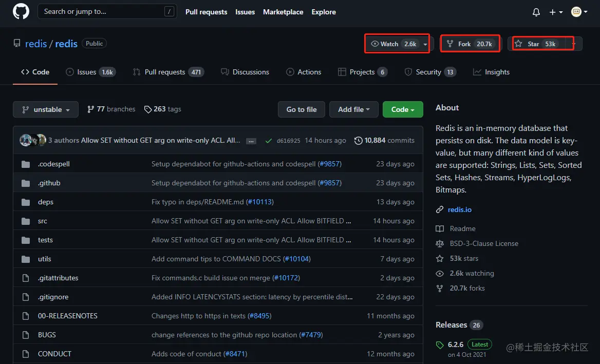Expand the plus create-new menu

tap(556, 12)
